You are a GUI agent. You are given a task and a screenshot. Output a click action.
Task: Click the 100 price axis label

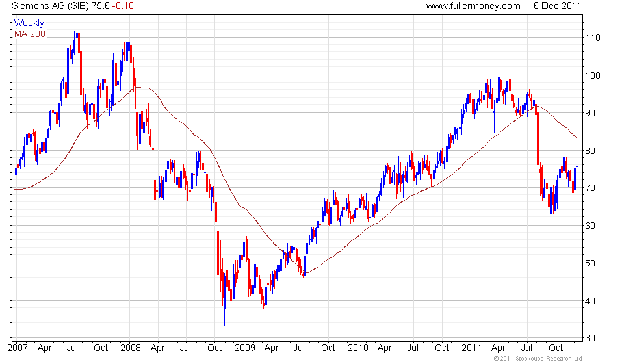(x=593, y=75)
